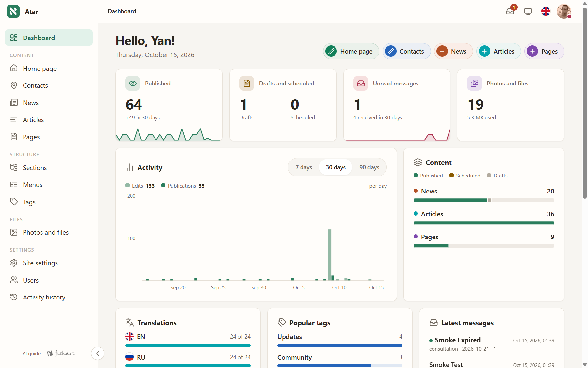Viewport: 588px width, 368px height.
Task: Add a Page with the purple plus button
Action: [544, 51]
